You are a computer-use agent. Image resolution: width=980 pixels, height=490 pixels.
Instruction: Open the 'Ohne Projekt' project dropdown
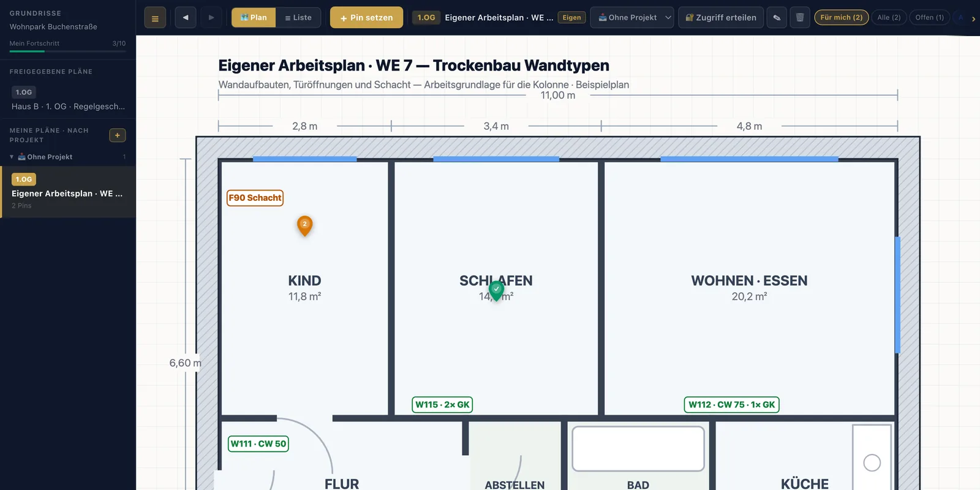click(x=632, y=18)
